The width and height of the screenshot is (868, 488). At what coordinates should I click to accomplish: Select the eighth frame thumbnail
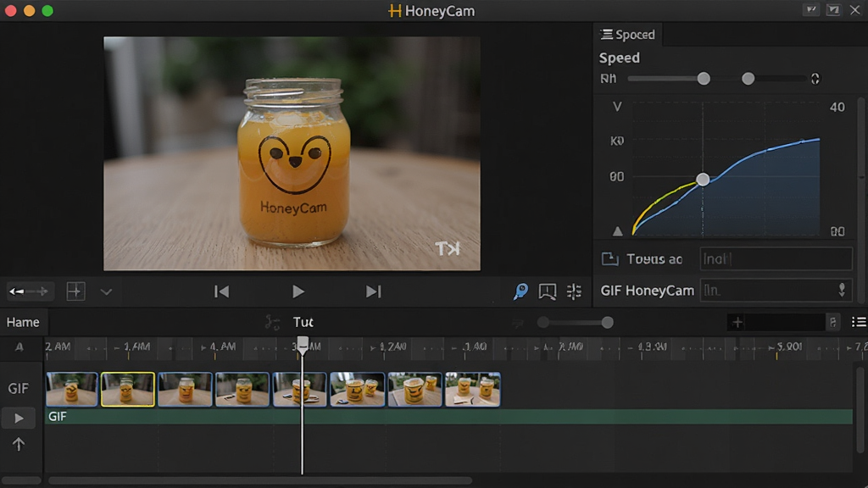point(473,390)
